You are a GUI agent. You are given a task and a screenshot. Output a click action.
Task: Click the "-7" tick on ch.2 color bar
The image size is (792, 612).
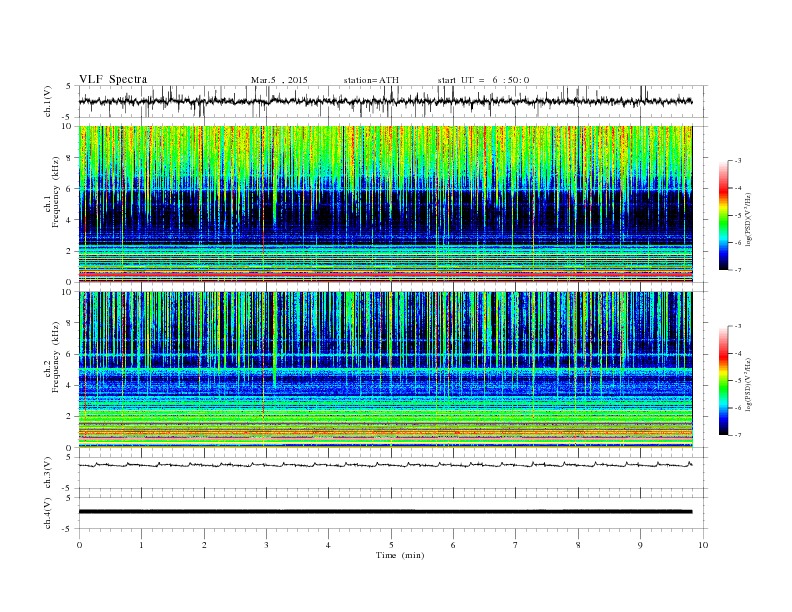(x=737, y=435)
